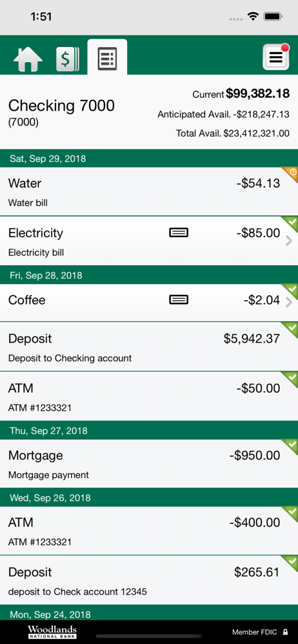
Task: Tap the Checking 7000 account name
Action: pos(61,106)
